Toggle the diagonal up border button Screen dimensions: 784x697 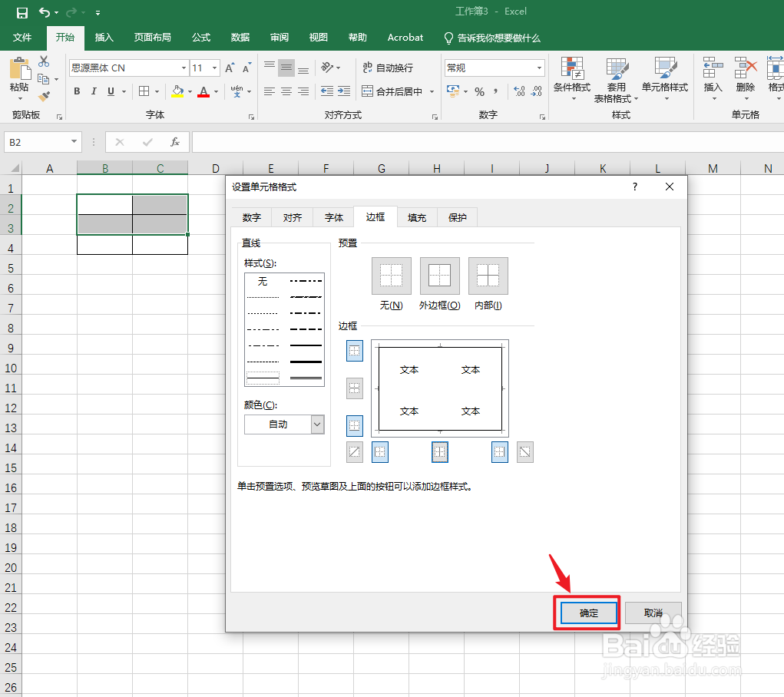coord(355,452)
